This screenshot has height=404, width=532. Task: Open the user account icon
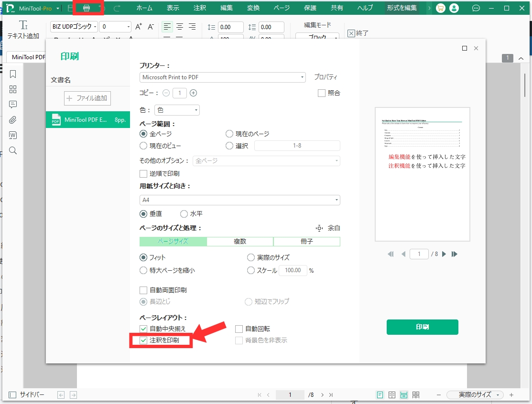pos(454,8)
